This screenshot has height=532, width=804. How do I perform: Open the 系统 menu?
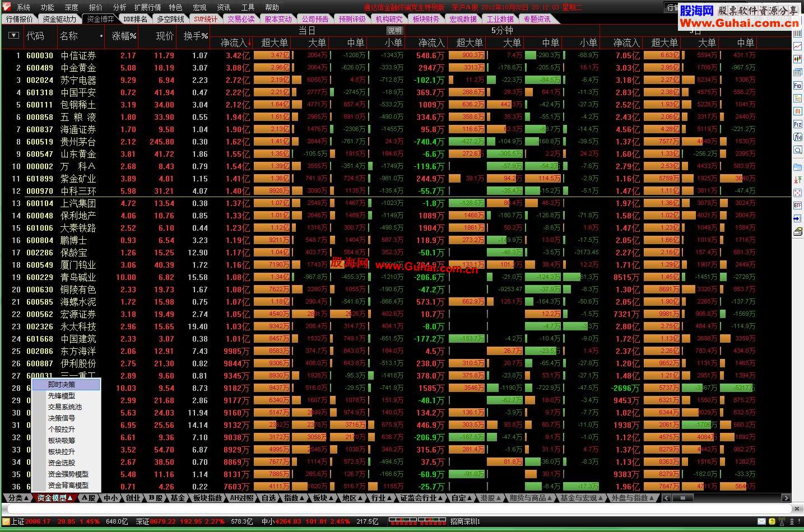click(x=24, y=7)
